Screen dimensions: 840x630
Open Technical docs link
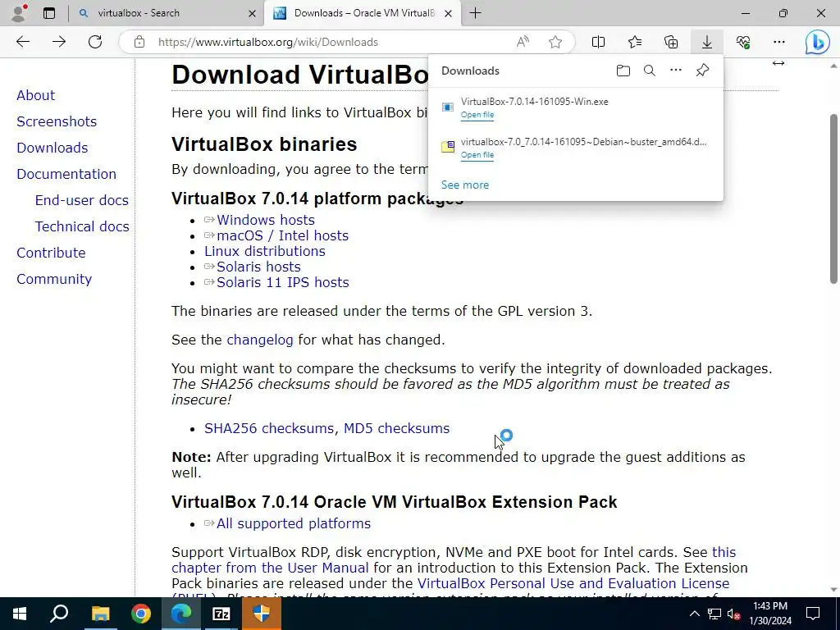pos(82,226)
